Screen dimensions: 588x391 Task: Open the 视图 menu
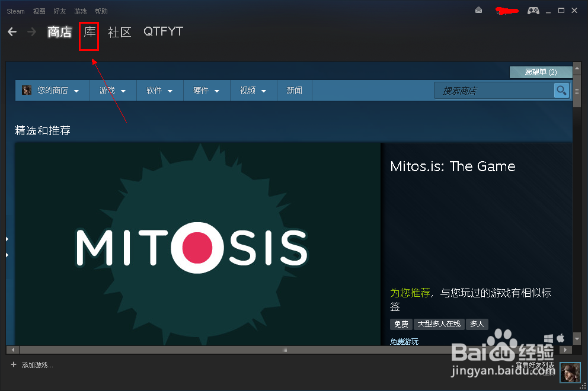pos(39,11)
